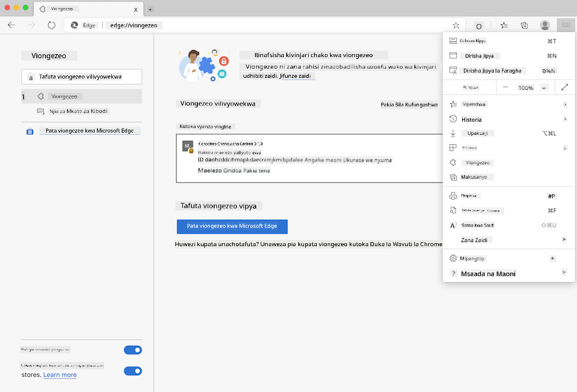Click the back navigation arrow
577x392 pixels.
tap(10, 25)
